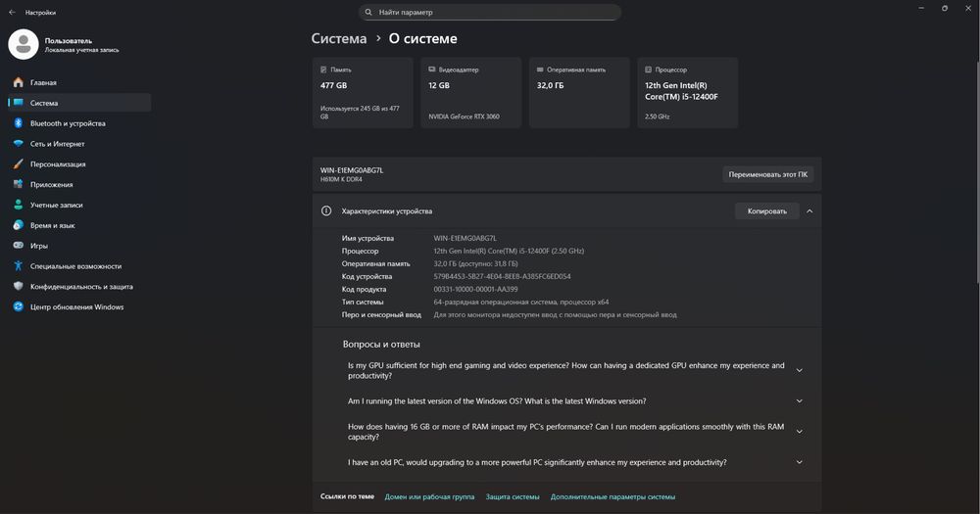The height and width of the screenshot is (514, 980).
Task: Click the search magnifier icon
Action: (368, 12)
